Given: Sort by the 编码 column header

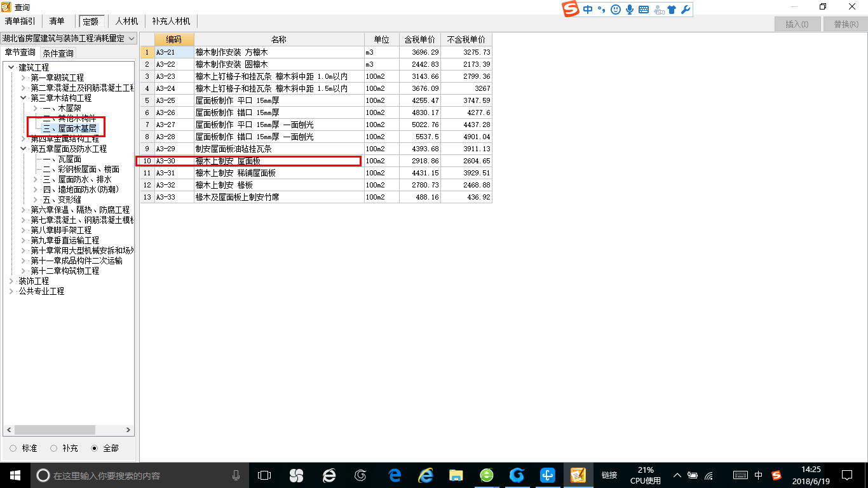Looking at the screenshot, I should pyautogui.click(x=174, y=39).
